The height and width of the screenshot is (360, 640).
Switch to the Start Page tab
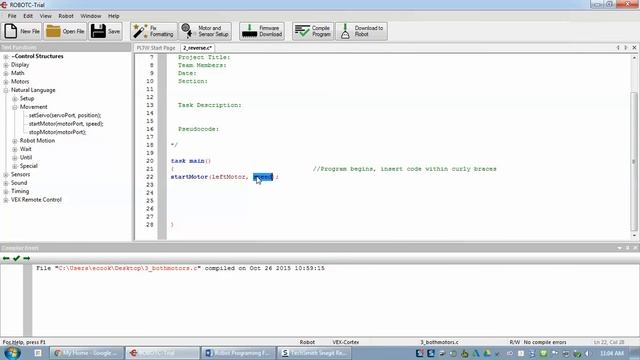pyautogui.click(x=156, y=48)
